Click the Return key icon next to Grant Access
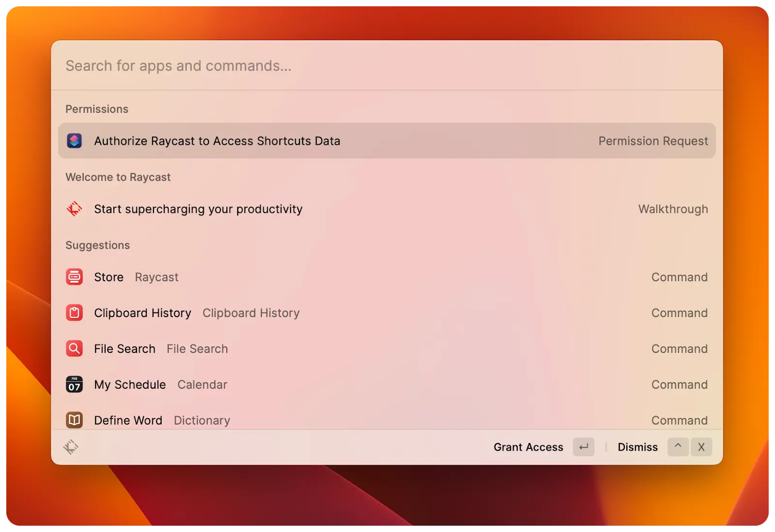Viewport: 775px width, 532px height. (x=584, y=447)
